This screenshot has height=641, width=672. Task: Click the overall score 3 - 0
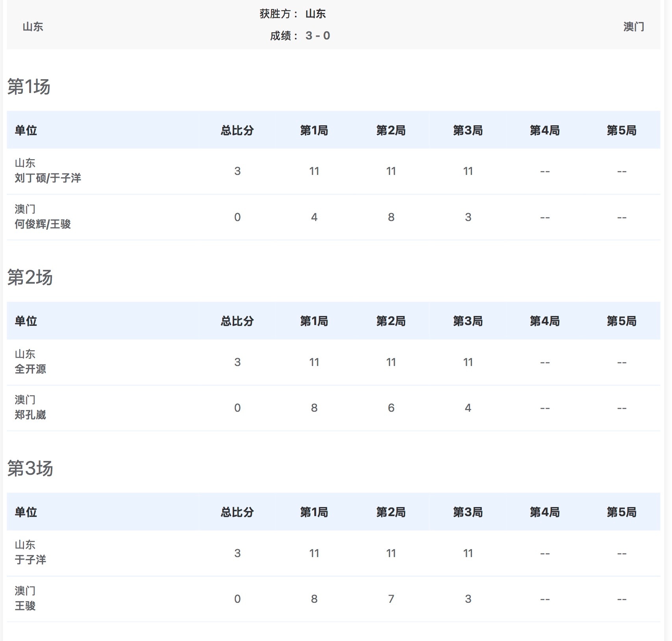[320, 35]
